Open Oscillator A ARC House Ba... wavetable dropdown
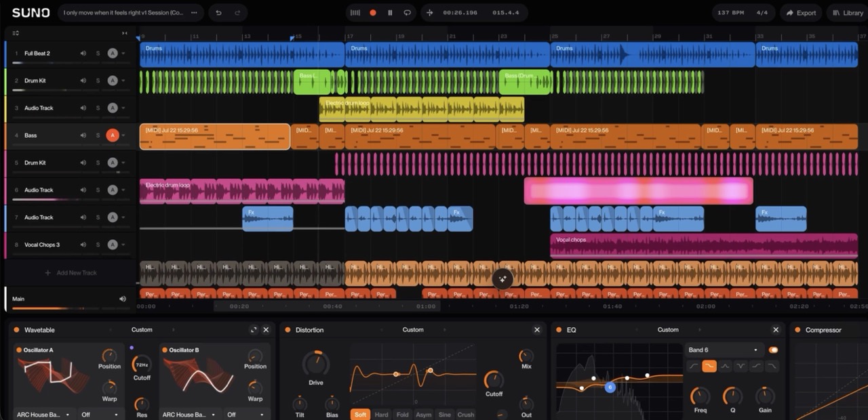 (45, 415)
